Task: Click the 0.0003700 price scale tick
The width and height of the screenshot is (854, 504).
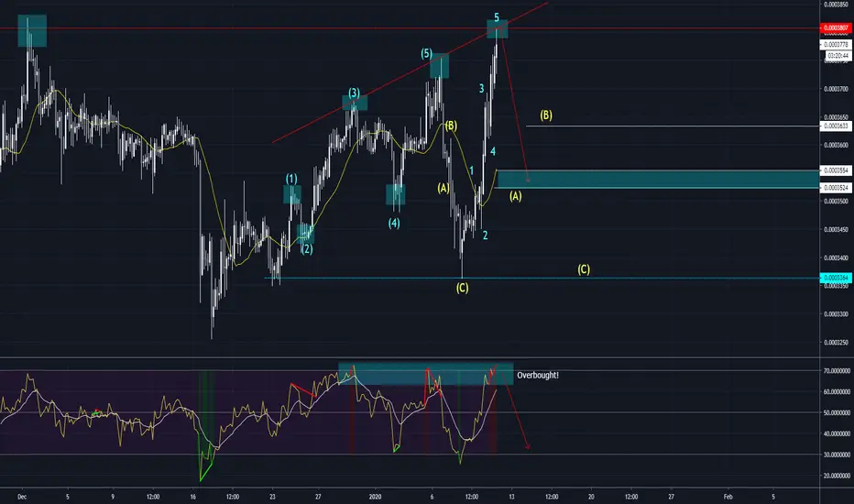Action: pos(836,89)
